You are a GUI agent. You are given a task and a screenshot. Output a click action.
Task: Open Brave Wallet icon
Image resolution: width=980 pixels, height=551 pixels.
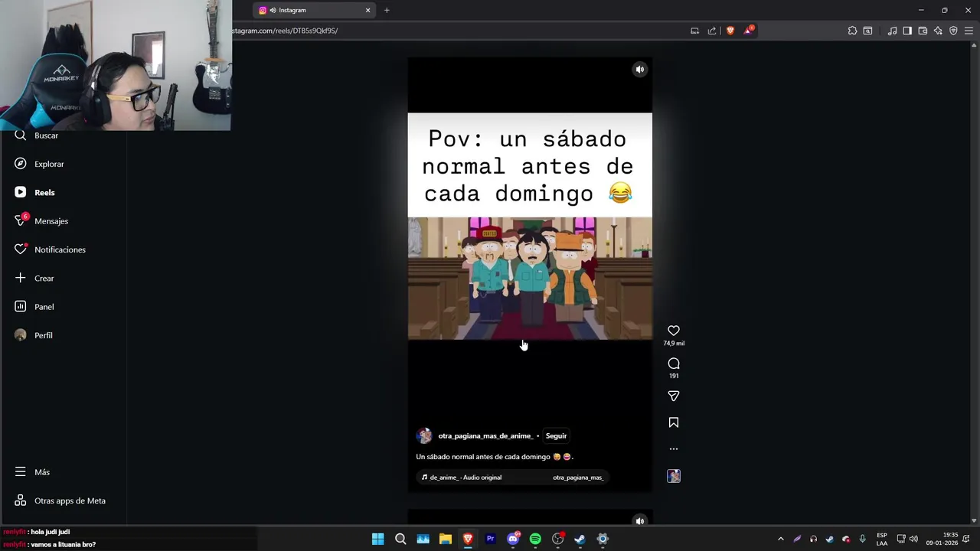pyautogui.click(x=923, y=31)
